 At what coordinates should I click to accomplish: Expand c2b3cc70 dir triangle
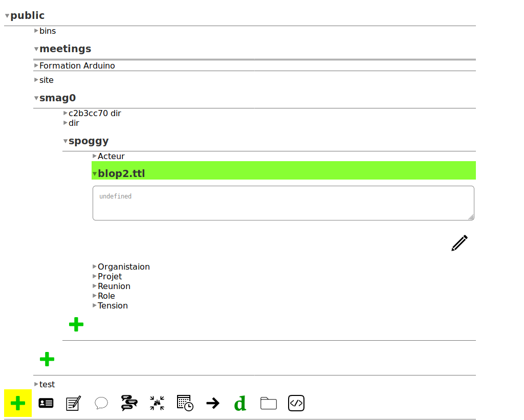[65, 113]
